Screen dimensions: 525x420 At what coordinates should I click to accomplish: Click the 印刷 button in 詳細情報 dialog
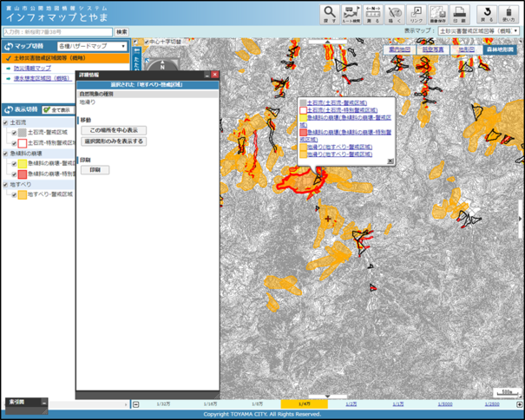tap(95, 170)
